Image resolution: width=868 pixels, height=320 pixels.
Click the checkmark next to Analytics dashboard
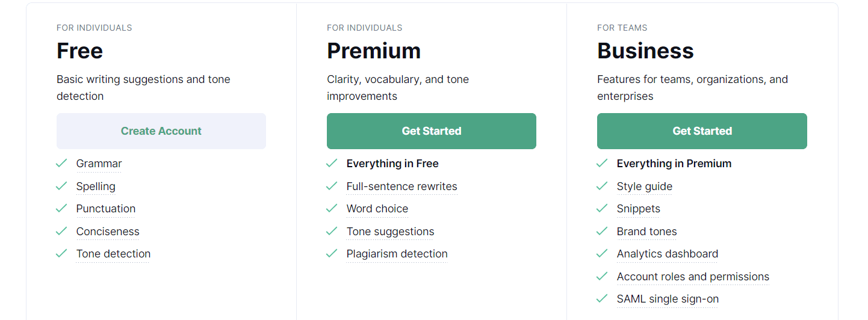pyautogui.click(x=602, y=253)
